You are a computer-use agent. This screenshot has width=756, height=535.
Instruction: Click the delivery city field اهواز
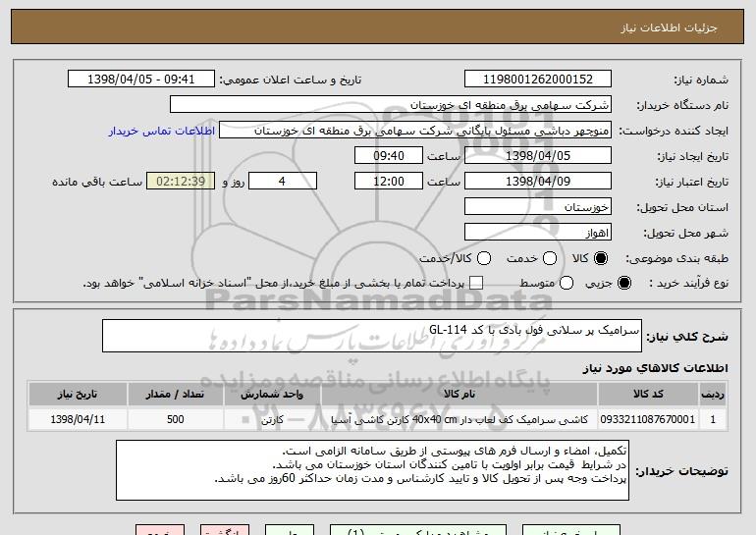click(538, 233)
